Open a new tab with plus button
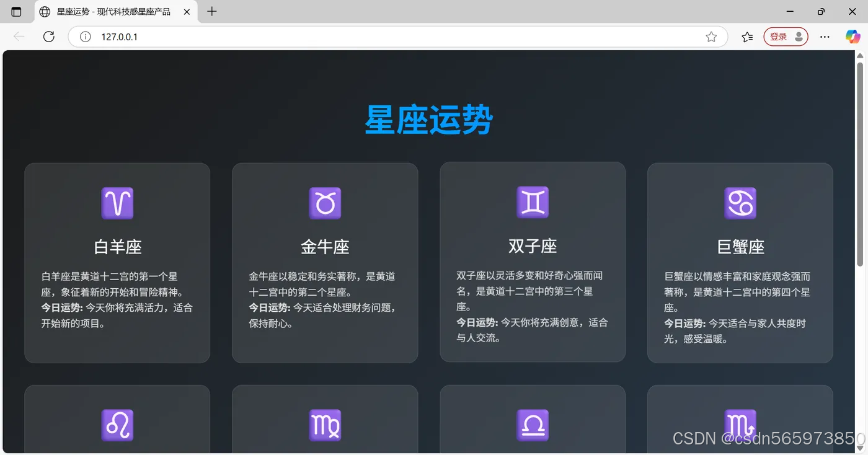Viewport: 868px width, 455px height. (212, 12)
